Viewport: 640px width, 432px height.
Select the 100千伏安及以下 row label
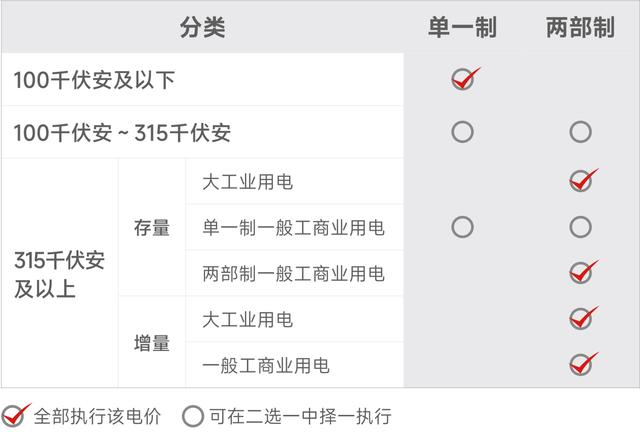[94, 80]
